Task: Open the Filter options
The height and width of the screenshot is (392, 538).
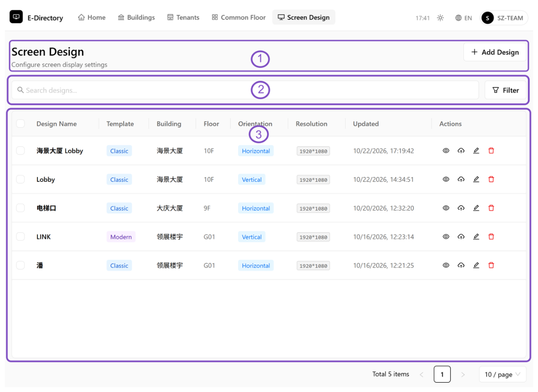Action: [505, 90]
